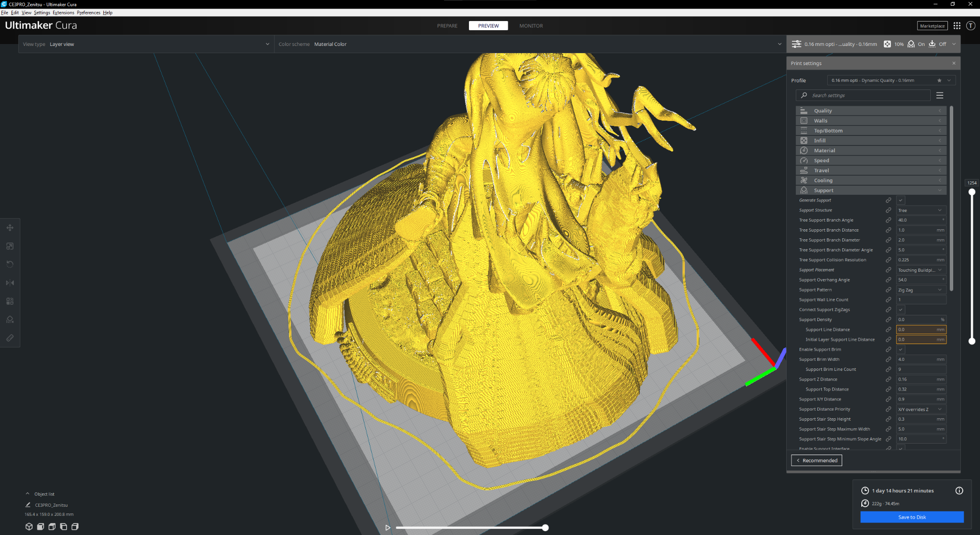Open Support Distance Priority dropdown

pyautogui.click(x=921, y=409)
